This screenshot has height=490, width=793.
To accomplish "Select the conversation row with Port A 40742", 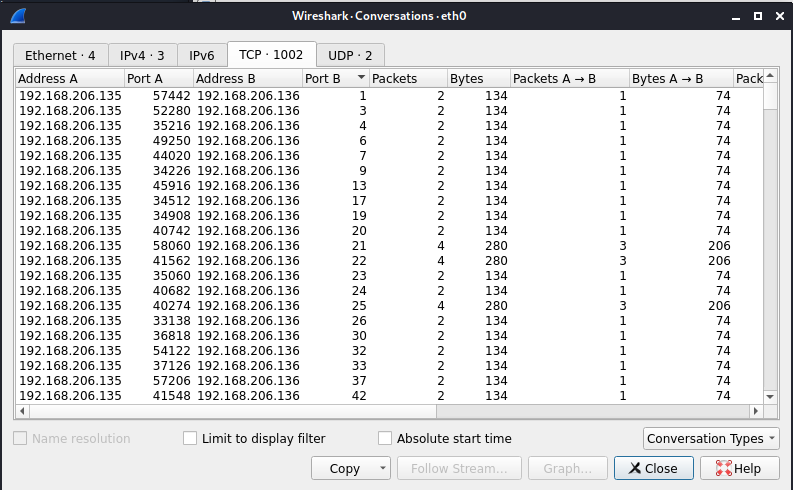I will point(388,231).
